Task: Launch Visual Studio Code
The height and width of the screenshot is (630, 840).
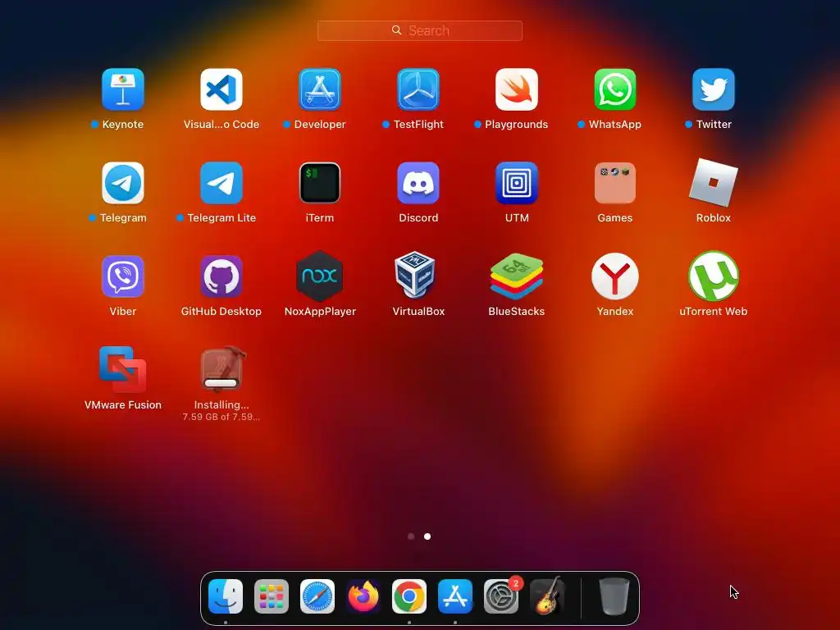Action: [221, 89]
